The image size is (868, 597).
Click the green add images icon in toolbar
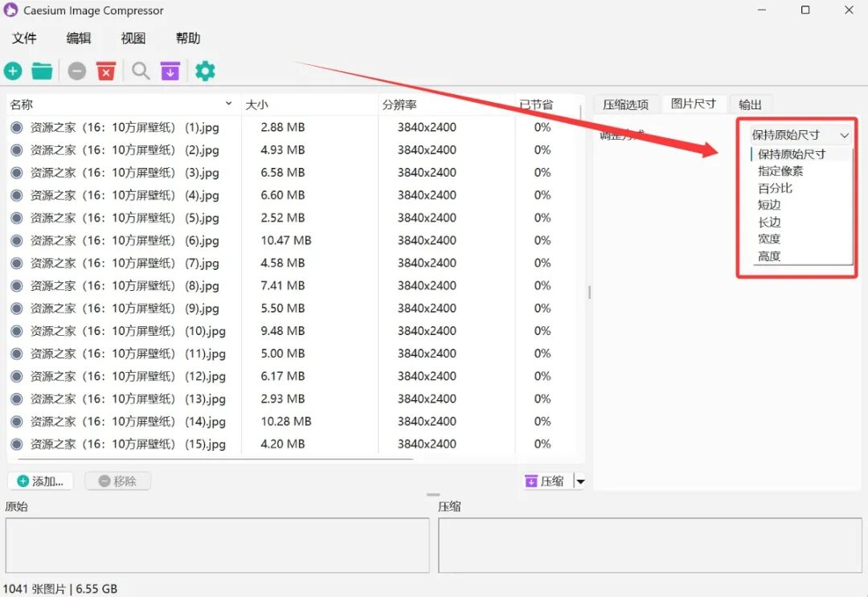(13, 72)
